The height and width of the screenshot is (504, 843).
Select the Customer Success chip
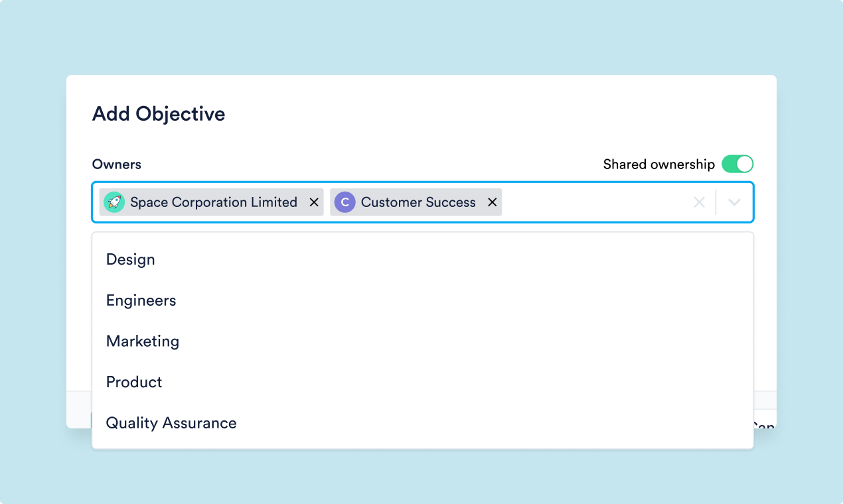click(x=418, y=202)
